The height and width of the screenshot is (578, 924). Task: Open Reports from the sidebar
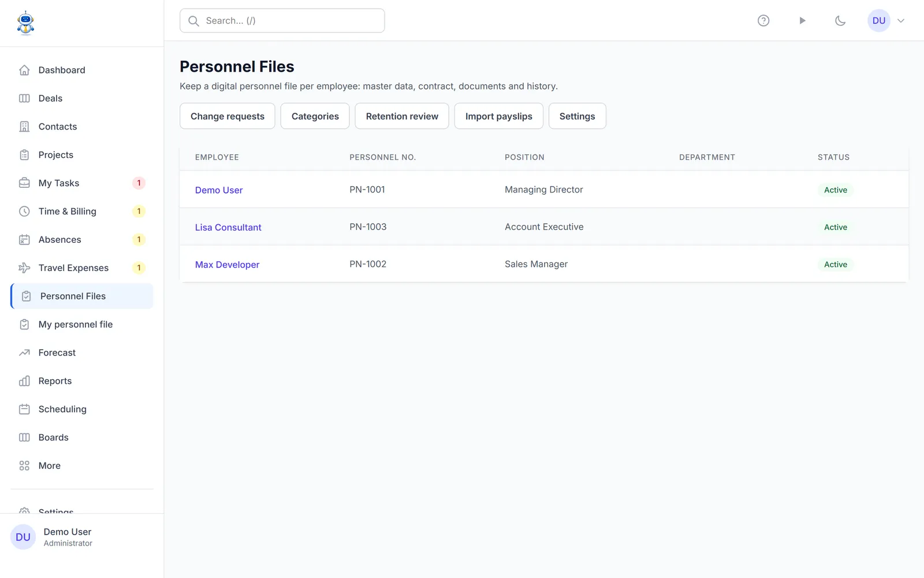(x=82, y=381)
